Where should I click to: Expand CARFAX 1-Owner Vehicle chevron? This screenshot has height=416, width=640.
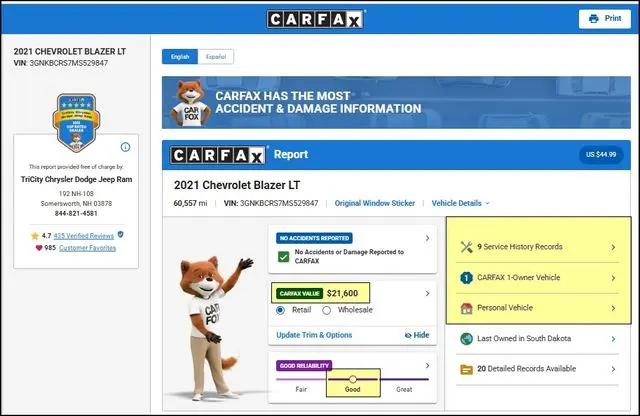pos(613,278)
